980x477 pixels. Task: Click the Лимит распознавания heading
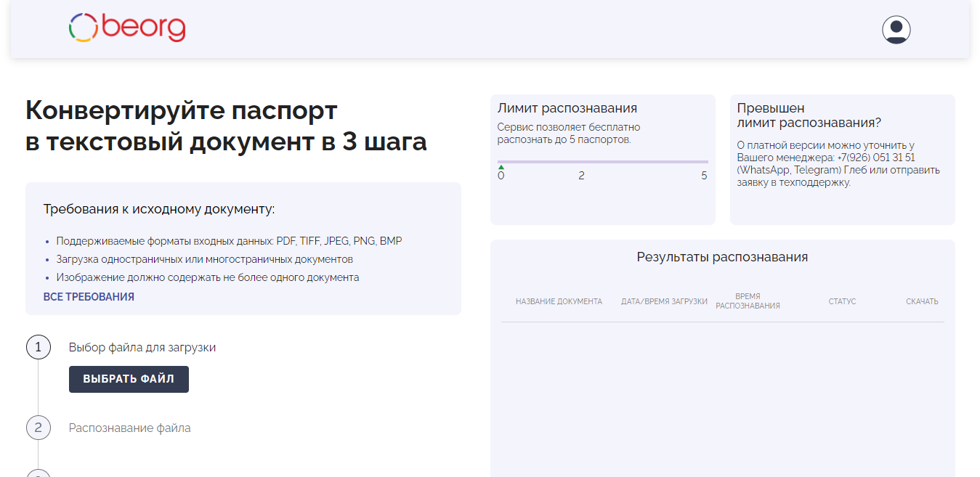click(567, 108)
